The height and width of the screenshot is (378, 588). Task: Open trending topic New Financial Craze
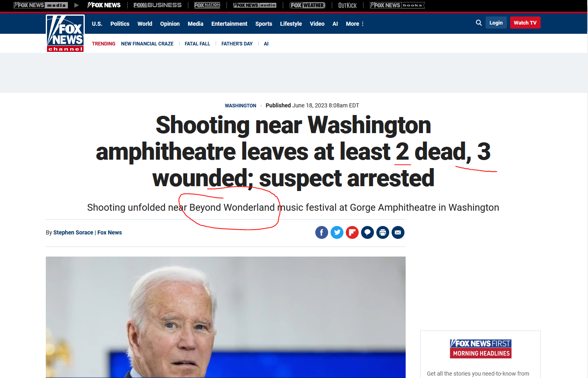tap(147, 44)
